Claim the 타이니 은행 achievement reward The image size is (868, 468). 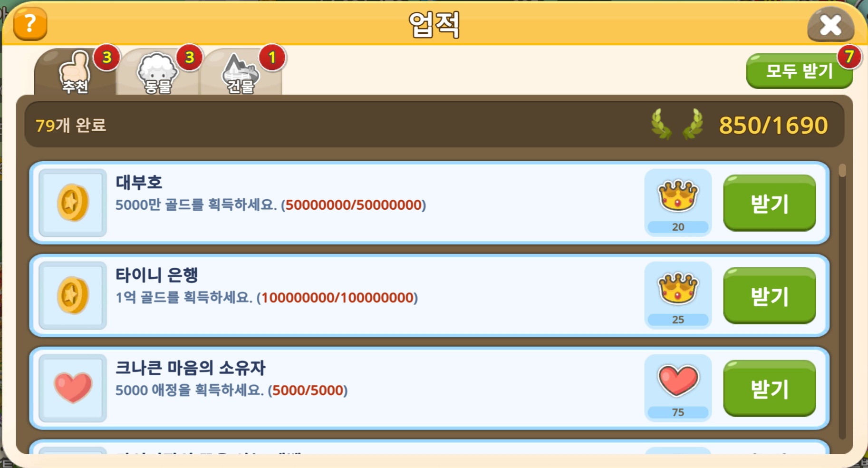coord(769,295)
